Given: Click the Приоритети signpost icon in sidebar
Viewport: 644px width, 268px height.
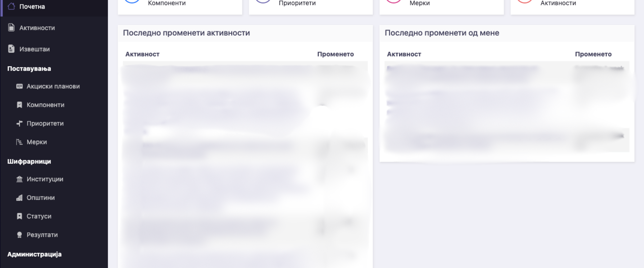Looking at the screenshot, I should point(19,123).
